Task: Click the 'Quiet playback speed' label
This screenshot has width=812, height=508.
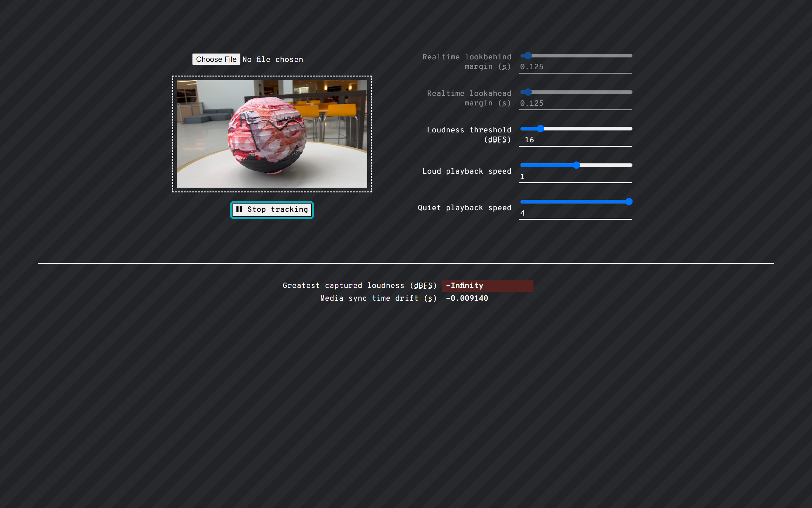Action: (464, 208)
